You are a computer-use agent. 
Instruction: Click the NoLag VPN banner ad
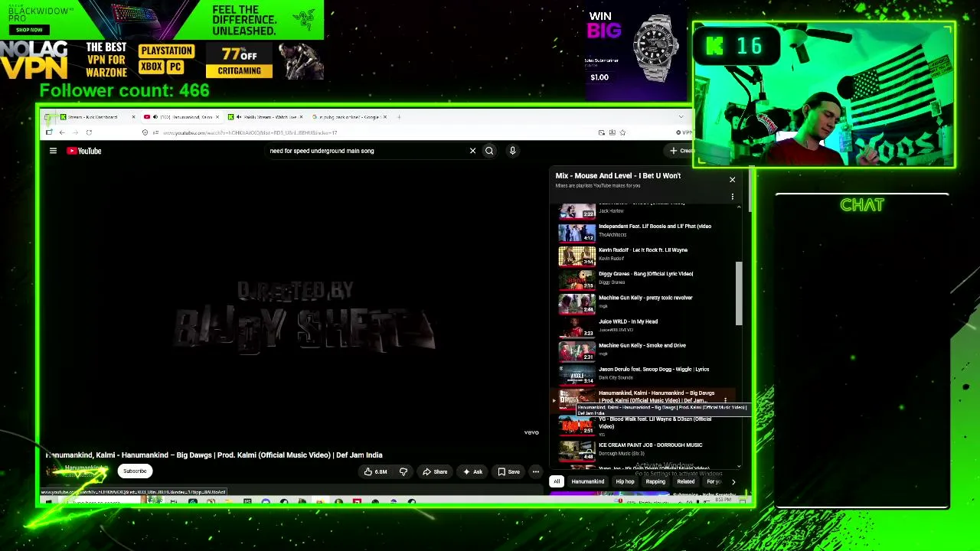tap(162, 60)
